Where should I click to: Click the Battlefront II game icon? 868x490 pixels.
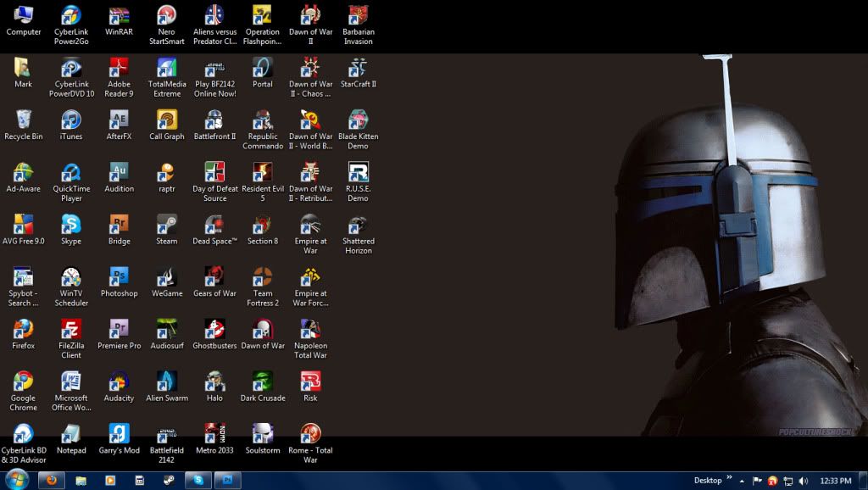click(x=214, y=125)
